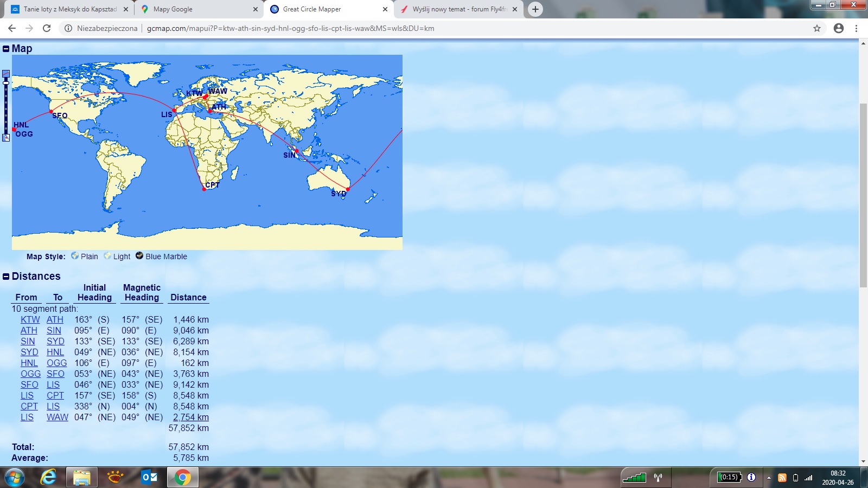The width and height of the screenshot is (868, 488).
Task: Click the HNL link in the From column
Action: click(29, 363)
